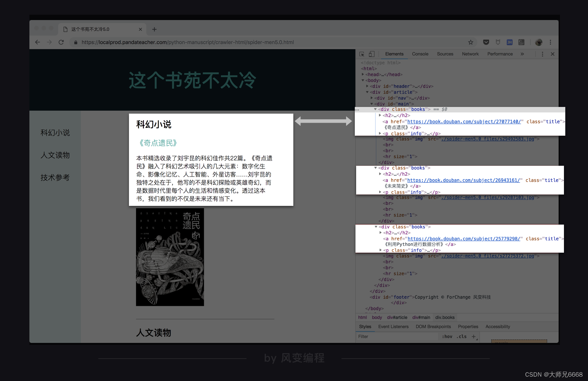
Task: Switch to the Console tab
Action: [x=420, y=54]
